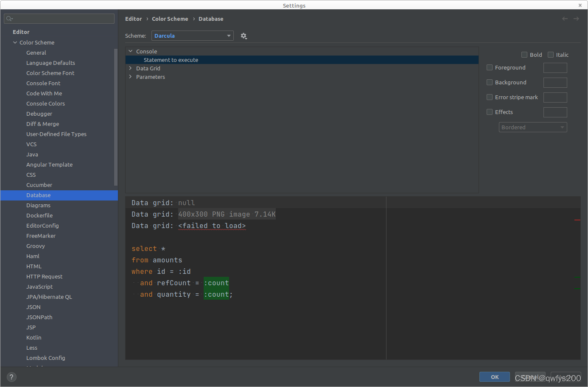Enable the Italic checkbox
This screenshot has width=588, height=387.
(x=551, y=55)
